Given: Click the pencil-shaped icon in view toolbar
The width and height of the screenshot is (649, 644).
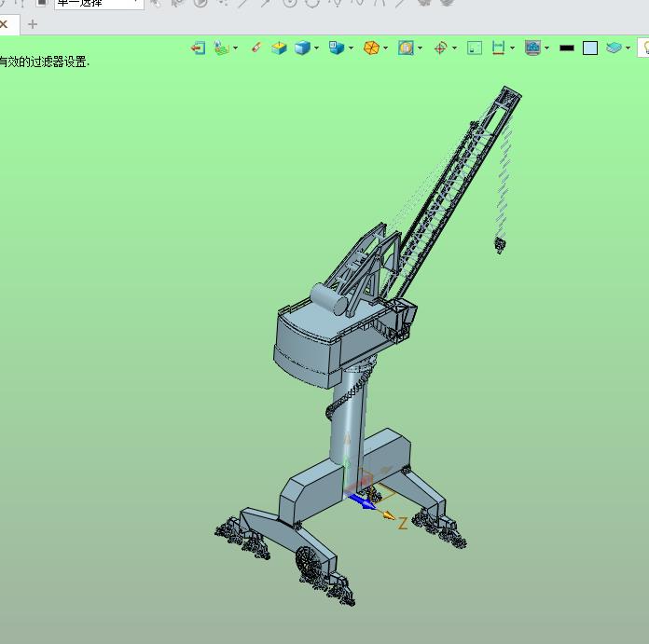Looking at the screenshot, I should click(256, 48).
